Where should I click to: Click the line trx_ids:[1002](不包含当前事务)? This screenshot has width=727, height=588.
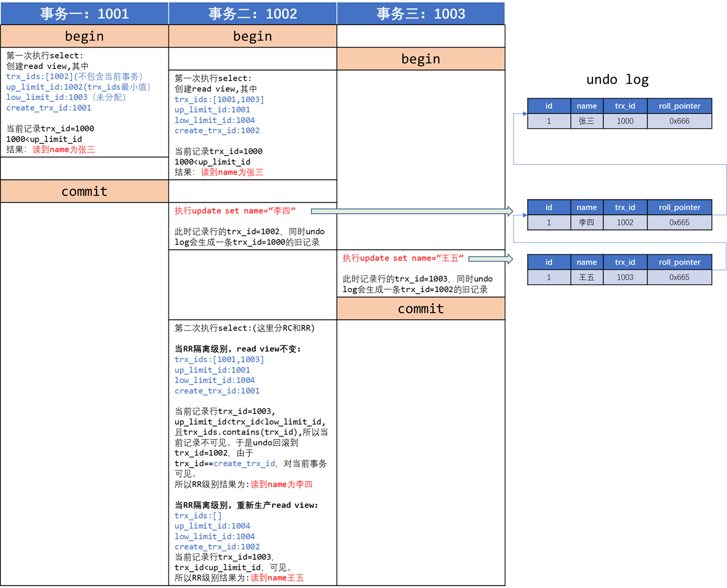pyautogui.click(x=75, y=76)
